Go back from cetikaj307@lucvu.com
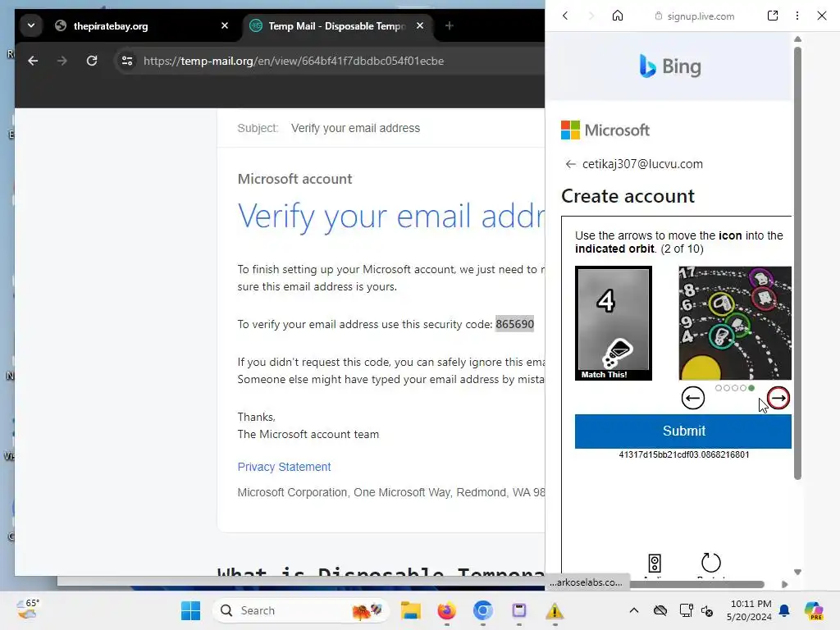 pyautogui.click(x=571, y=164)
